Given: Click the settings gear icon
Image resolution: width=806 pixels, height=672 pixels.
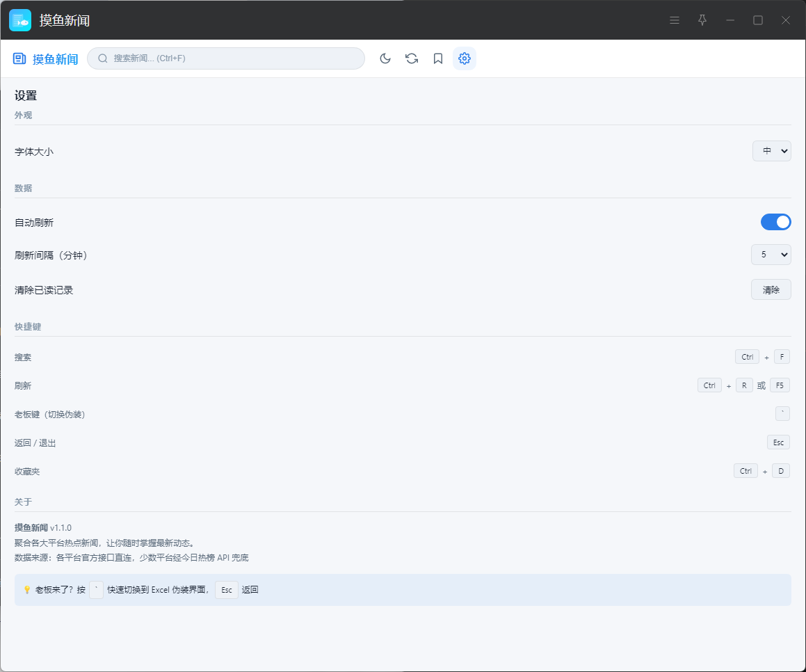Looking at the screenshot, I should (x=464, y=58).
